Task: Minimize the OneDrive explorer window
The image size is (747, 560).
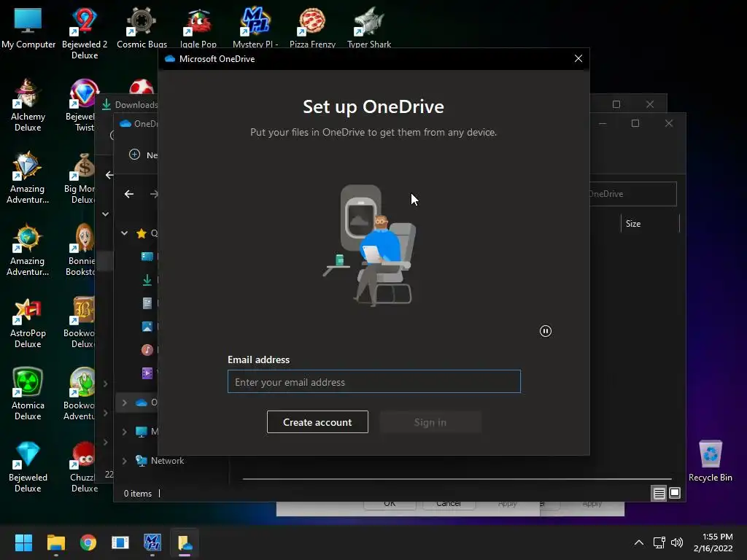Action: tap(603, 123)
